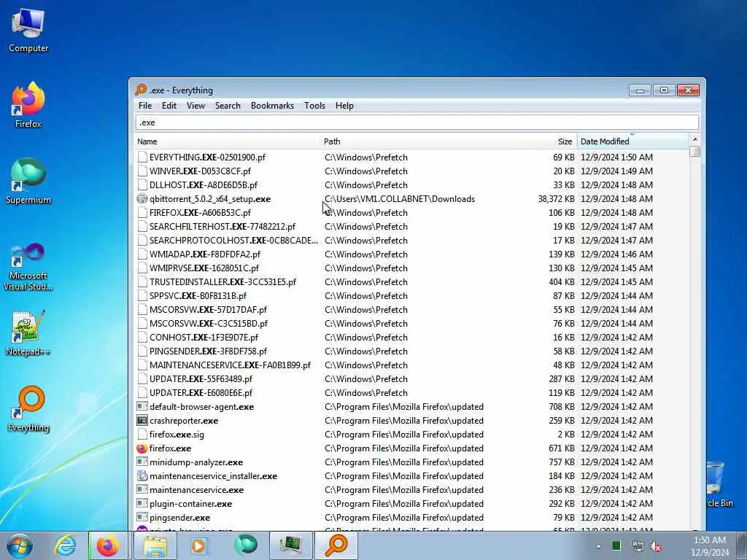Click the Supermium taskbar icon

tap(246, 545)
